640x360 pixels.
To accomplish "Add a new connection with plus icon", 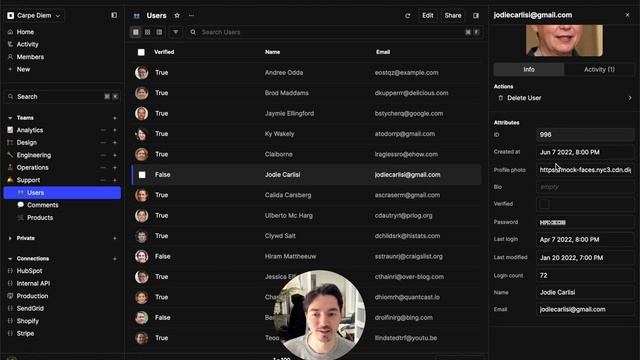I will click(x=115, y=259).
